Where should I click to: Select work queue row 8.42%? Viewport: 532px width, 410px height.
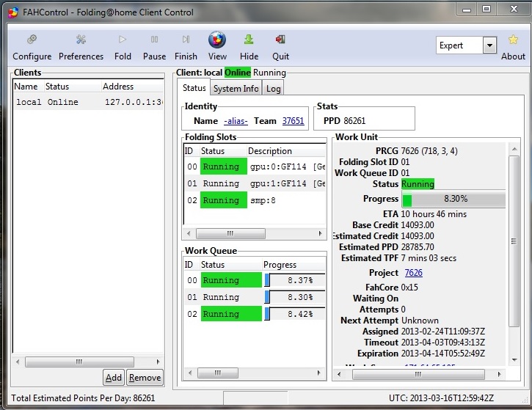[x=255, y=314]
